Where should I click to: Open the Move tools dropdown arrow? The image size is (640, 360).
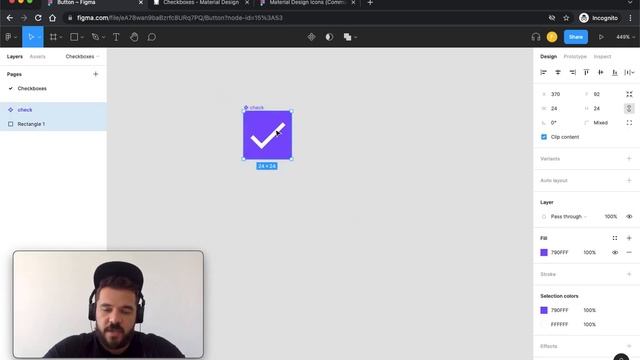39,38
